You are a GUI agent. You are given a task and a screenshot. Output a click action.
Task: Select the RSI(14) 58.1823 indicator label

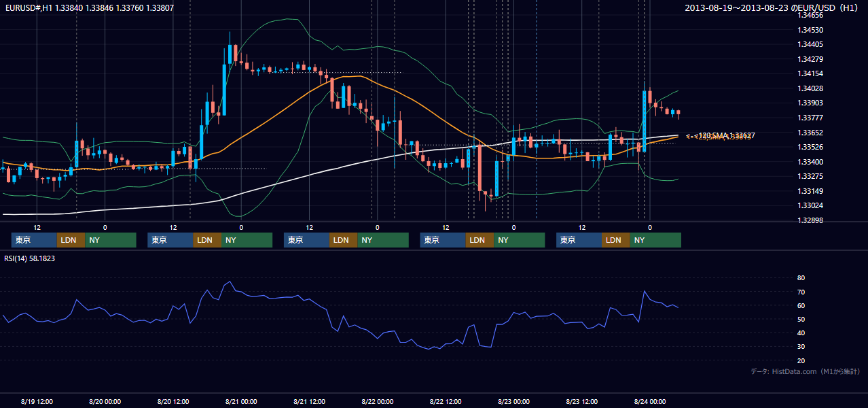point(30,258)
